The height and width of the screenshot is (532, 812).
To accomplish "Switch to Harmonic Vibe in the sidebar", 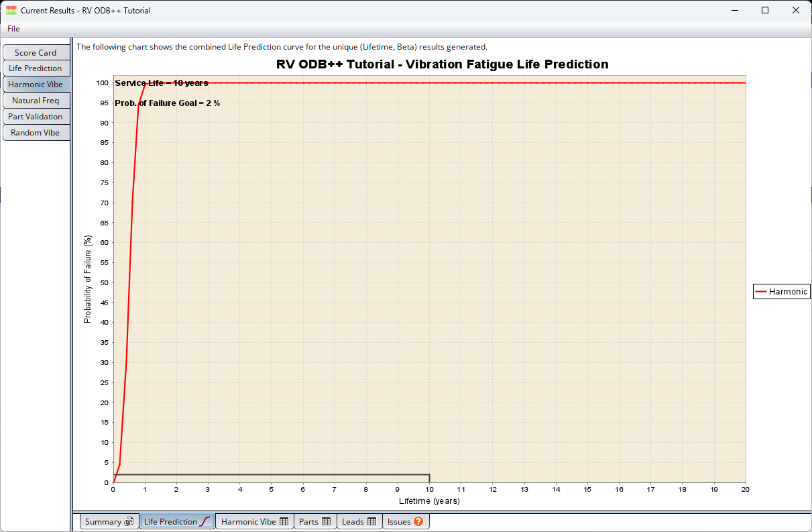I will [36, 85].
